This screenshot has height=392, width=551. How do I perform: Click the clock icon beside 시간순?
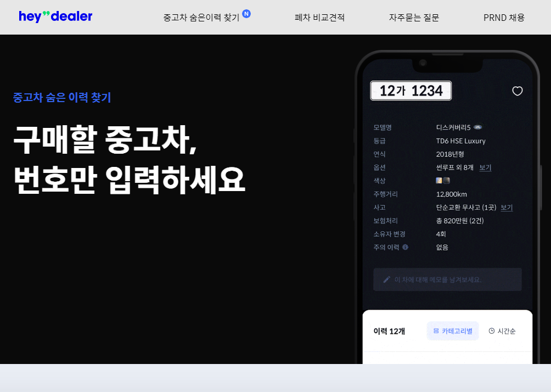click(x=492, y=331)
